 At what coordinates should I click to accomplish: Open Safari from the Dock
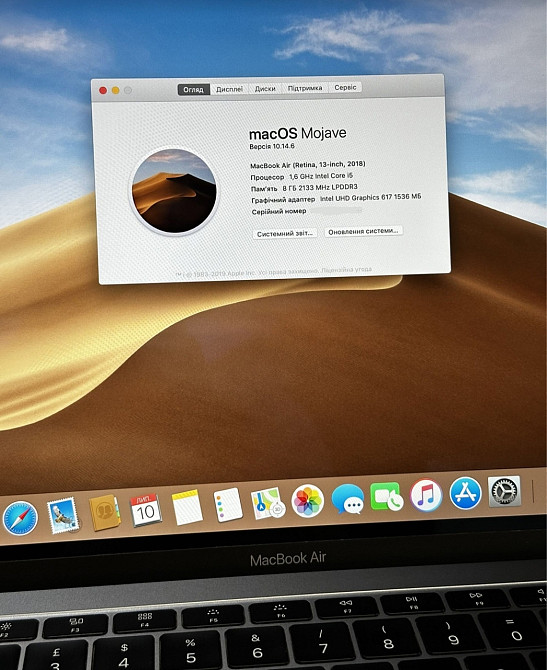click(20, 518)
